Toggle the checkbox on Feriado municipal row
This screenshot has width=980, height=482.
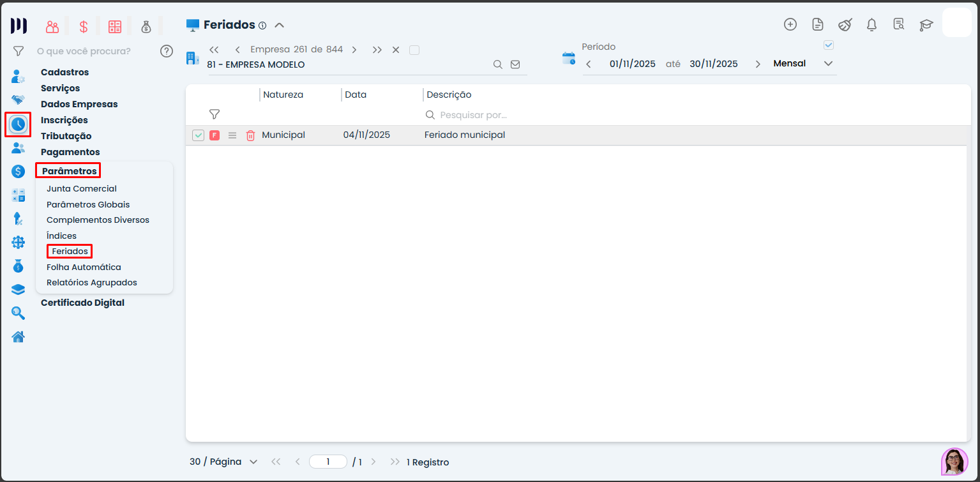point(199,135)
